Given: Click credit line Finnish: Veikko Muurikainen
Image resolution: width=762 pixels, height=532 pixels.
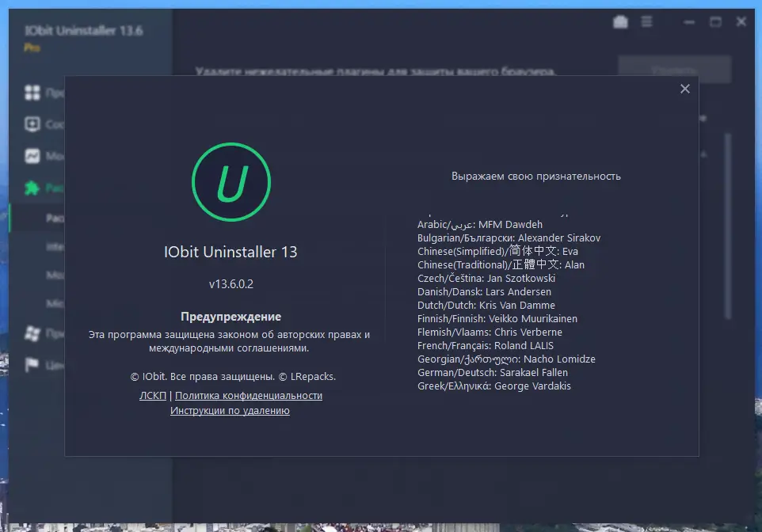Looking at the screenshot, I should 497,319.
